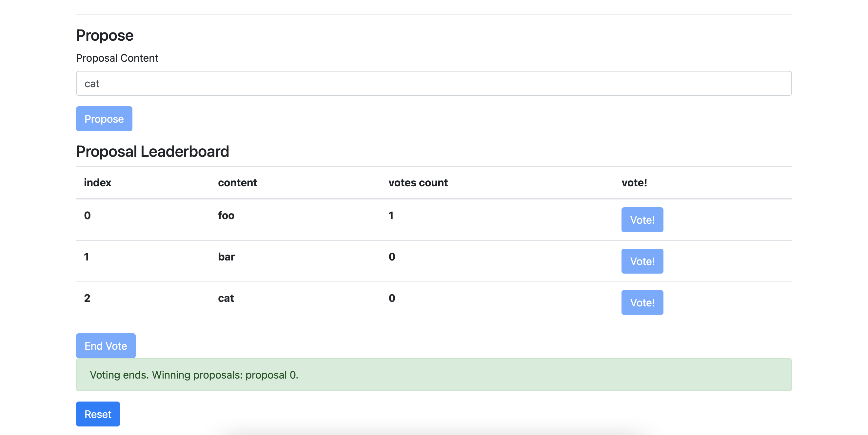Click the votes count 1 next to foo
868x435 pixels.
point(391,215)
